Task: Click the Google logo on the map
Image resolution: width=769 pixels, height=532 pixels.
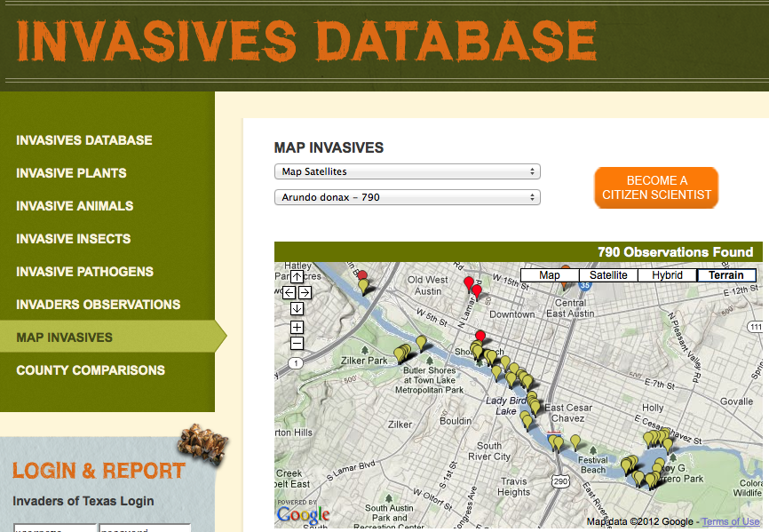Action: tap(302, 514)
